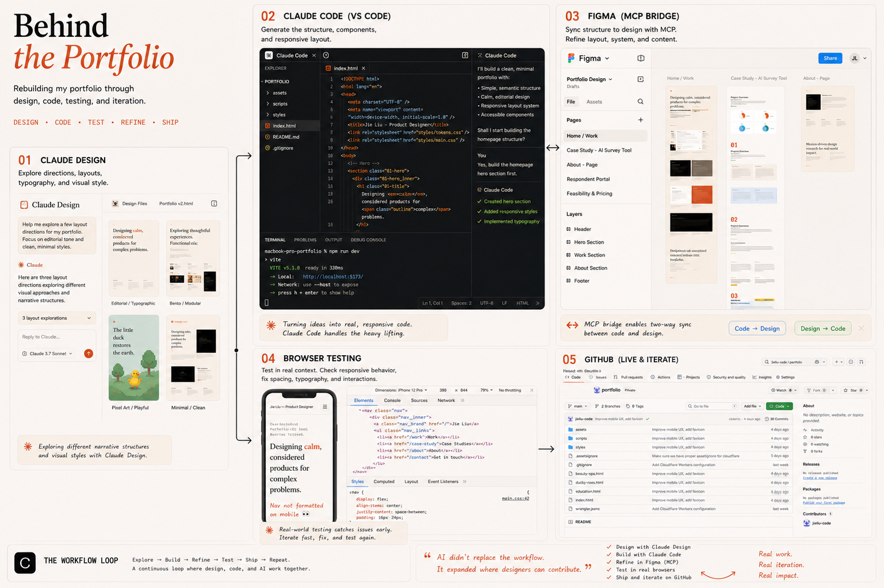Click the Go to file search field
884x588 pixels.
pyautogui.click(x=711, y=406)
